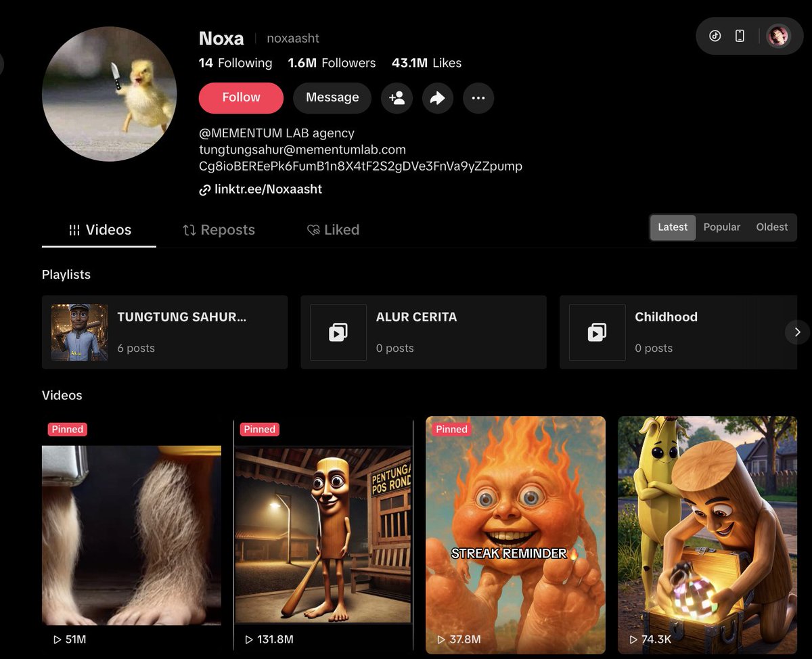
Task: Click the 43.1M Likes count
Action: click(x=426, y=63)
